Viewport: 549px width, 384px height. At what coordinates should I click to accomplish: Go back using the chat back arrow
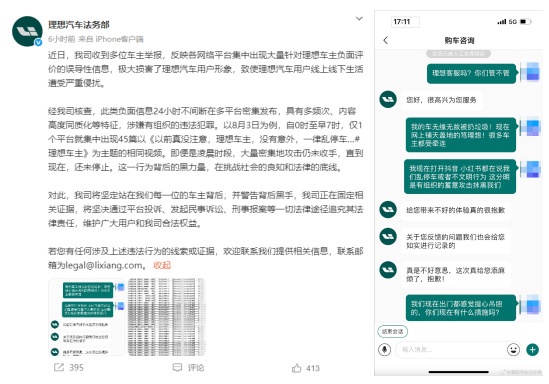tap(386, 40)
